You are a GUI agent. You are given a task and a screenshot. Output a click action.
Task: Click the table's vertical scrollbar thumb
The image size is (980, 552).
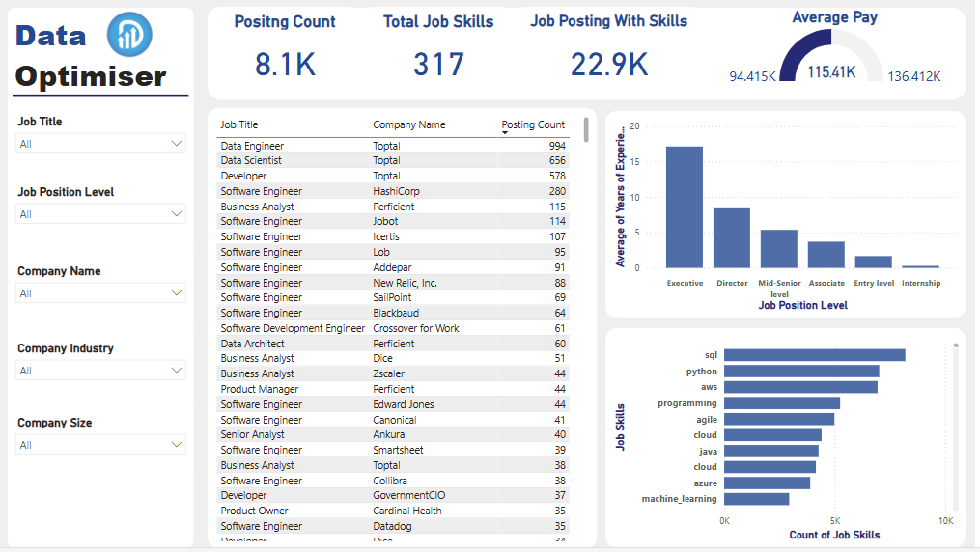pos(586,129)
